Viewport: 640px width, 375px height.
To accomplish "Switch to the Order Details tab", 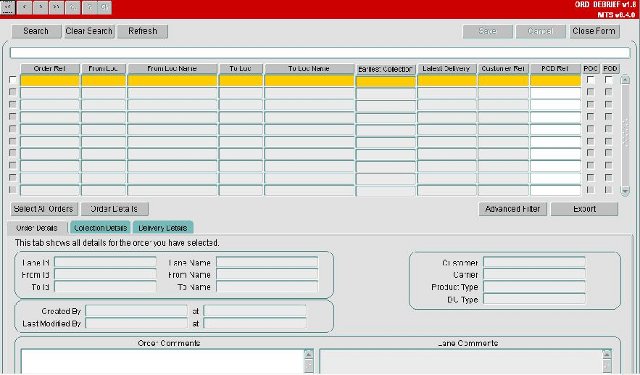I will 37,228.
